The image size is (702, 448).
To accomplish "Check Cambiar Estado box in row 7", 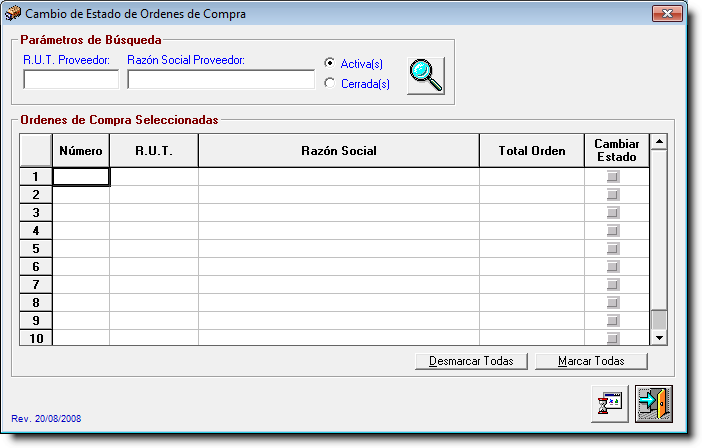I will point(613,284).
